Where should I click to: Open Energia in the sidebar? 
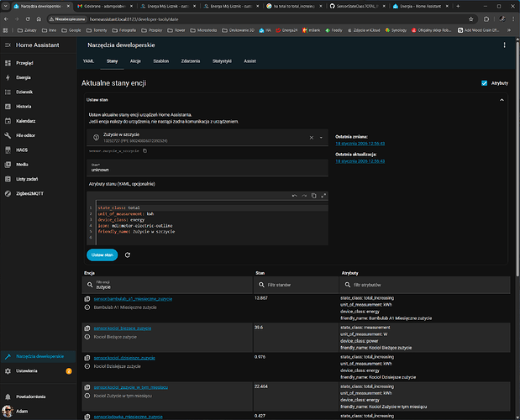24,76
